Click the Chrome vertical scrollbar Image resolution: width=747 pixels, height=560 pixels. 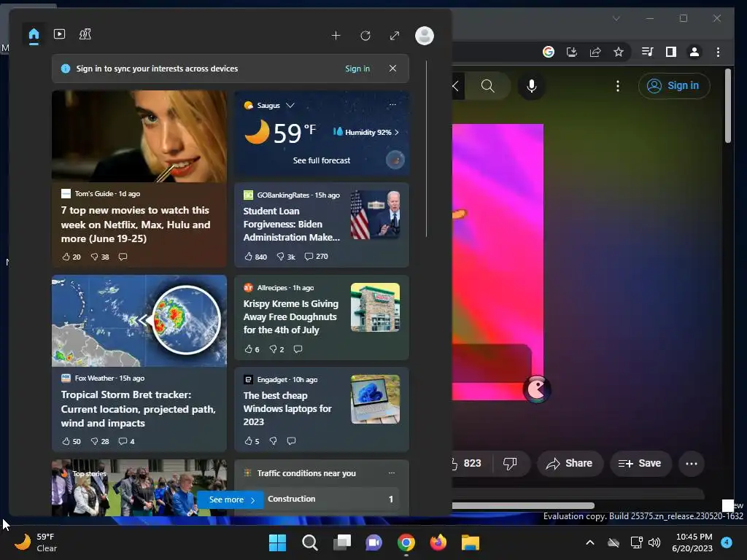coord(728,106)
